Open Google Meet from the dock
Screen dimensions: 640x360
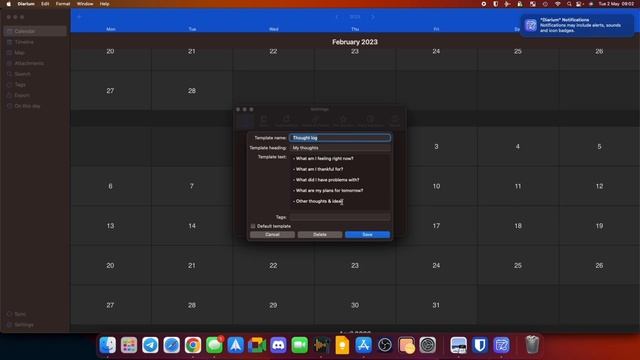click(257, 345)
